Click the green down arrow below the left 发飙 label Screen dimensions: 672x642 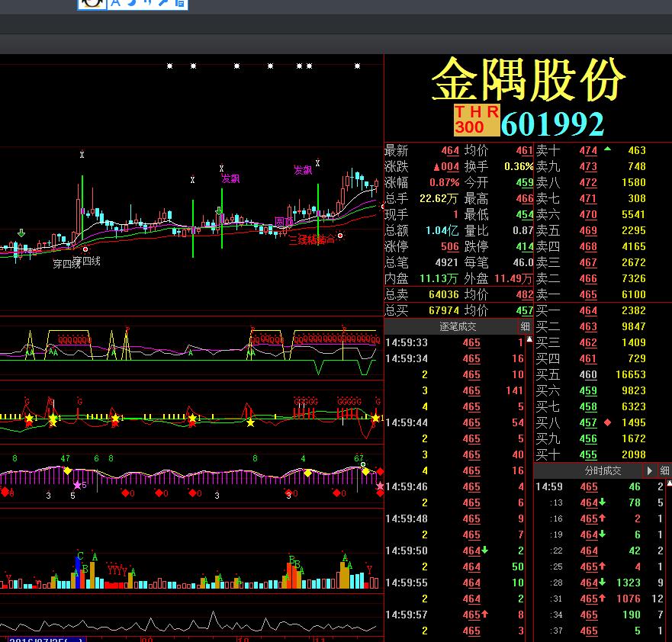coord(219,210)
